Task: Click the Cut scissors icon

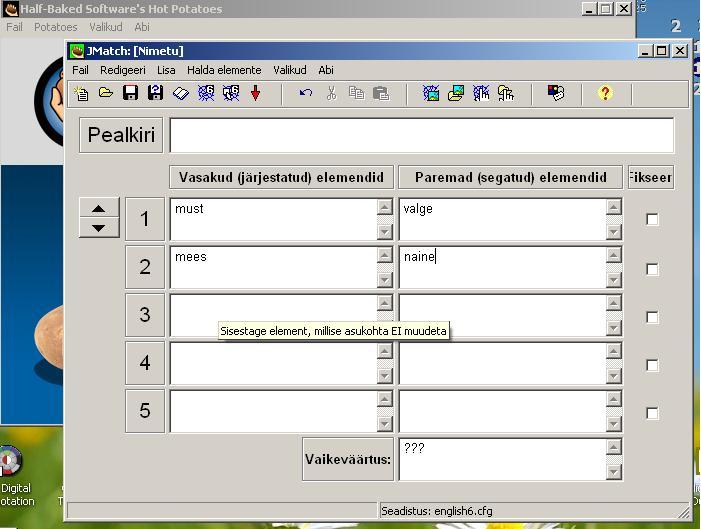Action: (x=331, y=93)
